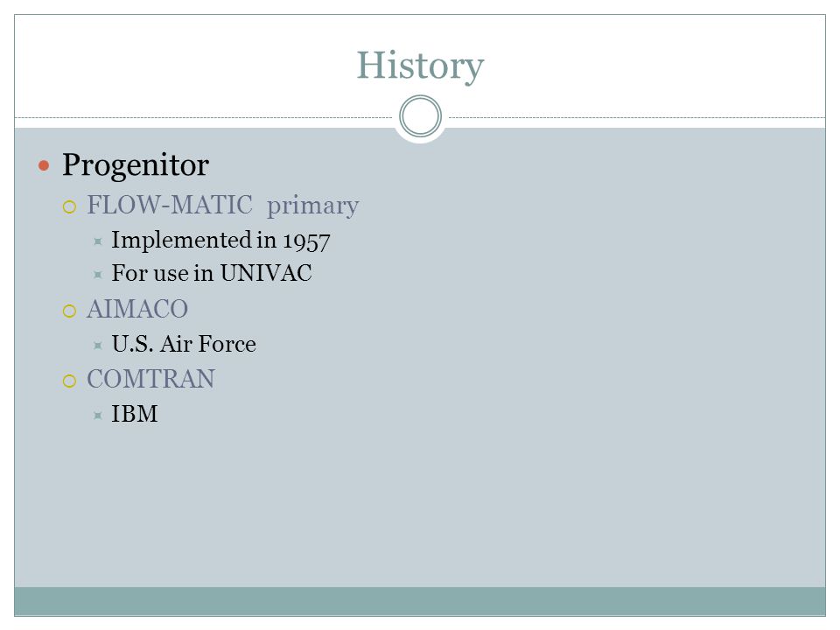
Task: Click the small bullet before For use in UNIVAC
Action: 97,275
